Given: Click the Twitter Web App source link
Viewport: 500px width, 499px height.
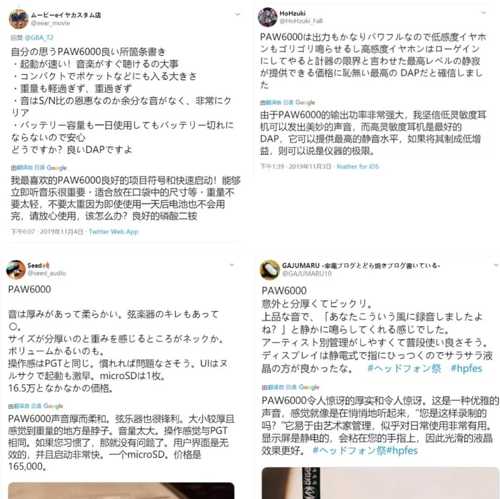Looking at the screenshot, I should 113,232.
